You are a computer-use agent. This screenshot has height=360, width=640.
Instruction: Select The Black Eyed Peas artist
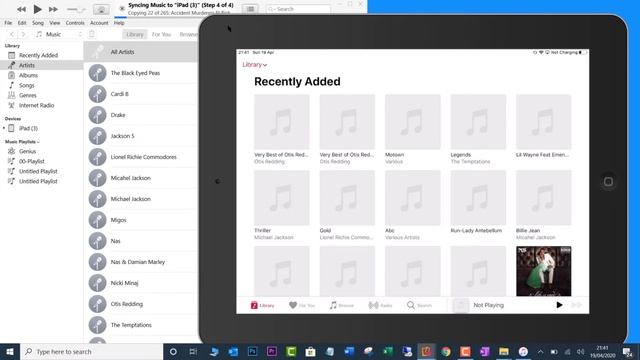(x=141, y=73)
